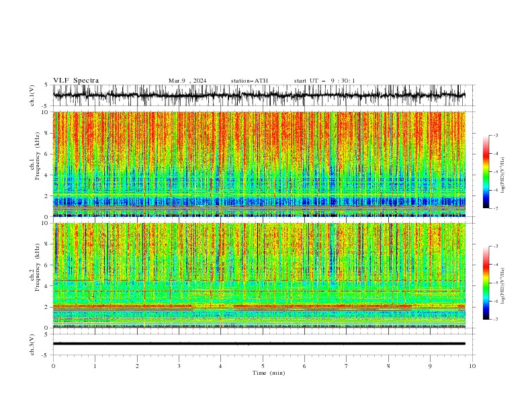Viewport: 532px width, 411px height.
Task: Click the ch.1 "Frequency (kHz)" axis label
Action: 38,156
